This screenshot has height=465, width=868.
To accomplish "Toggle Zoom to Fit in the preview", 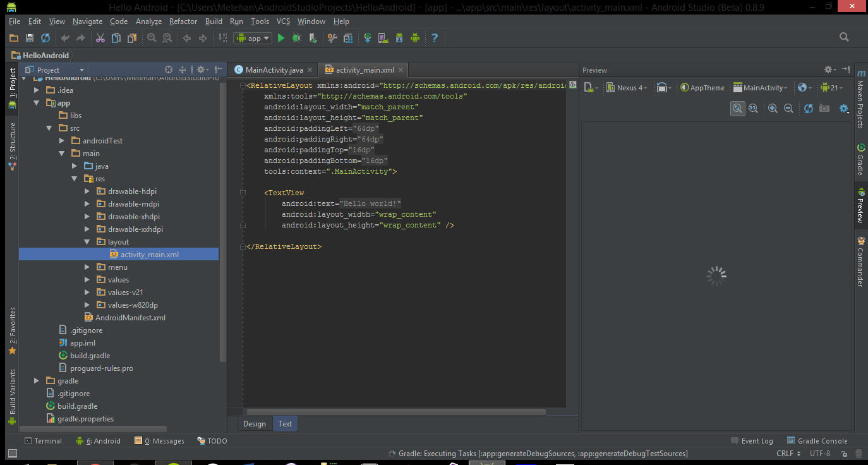I will point(737,108).
